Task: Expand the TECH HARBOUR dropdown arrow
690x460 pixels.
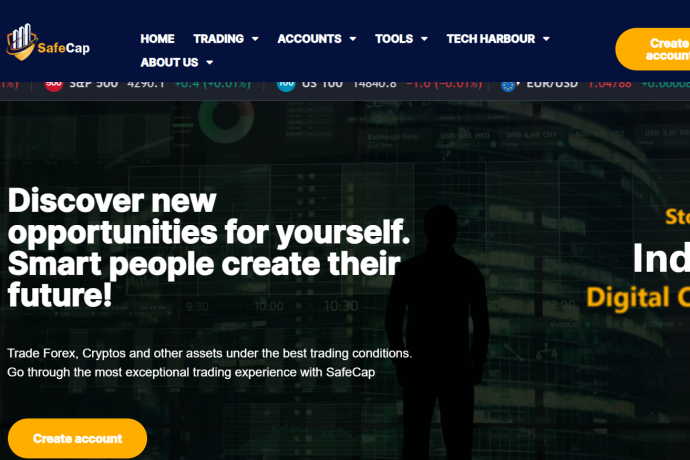Action: tap(546, 39)
